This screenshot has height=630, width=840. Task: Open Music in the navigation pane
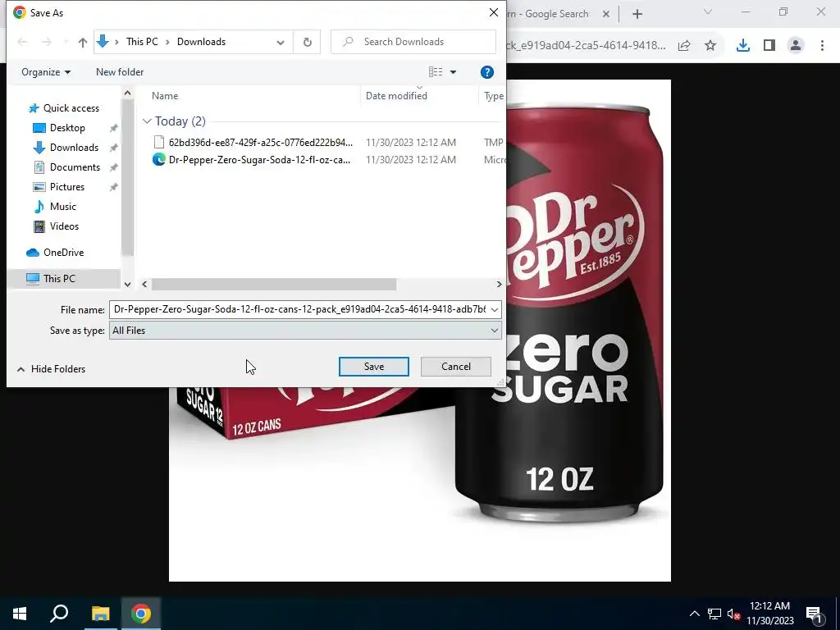(62, 206)
